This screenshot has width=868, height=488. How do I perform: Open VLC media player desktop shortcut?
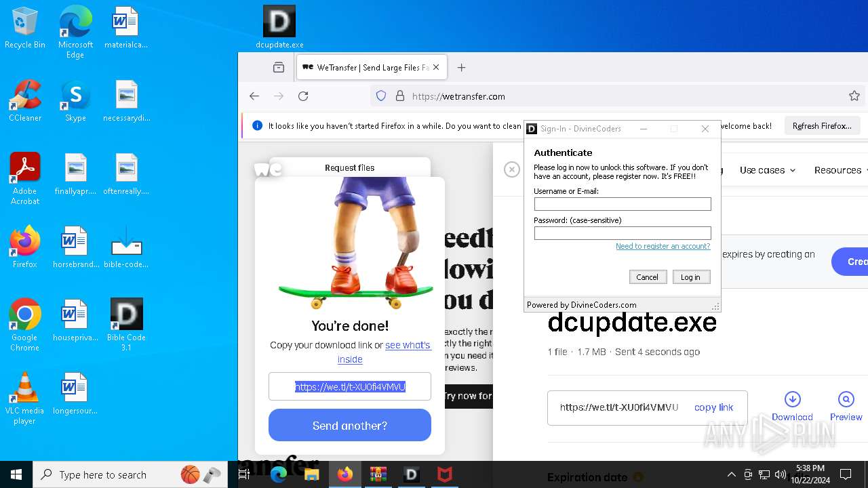25,399
